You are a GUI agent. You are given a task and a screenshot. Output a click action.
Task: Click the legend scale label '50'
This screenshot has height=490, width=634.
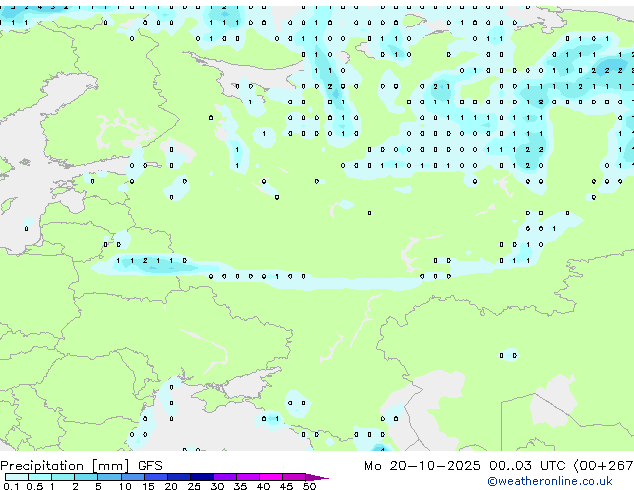coord(310,486)
